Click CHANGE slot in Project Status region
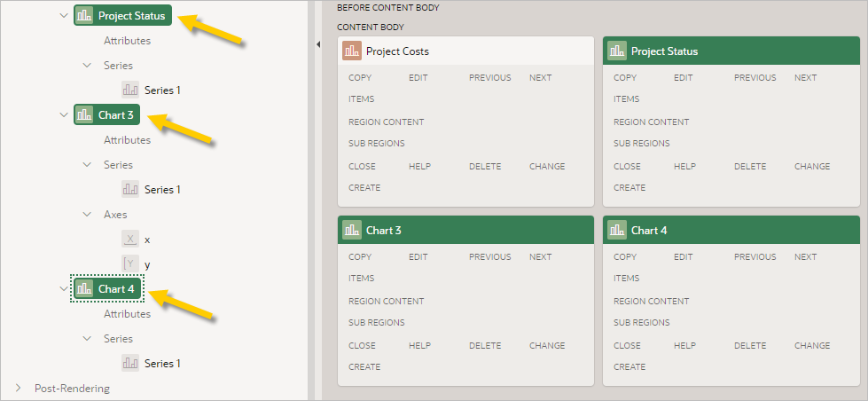The height and width of the screenshot is (401, 868). [812, 166]
